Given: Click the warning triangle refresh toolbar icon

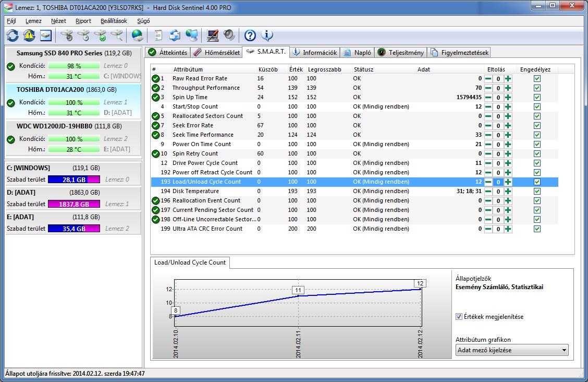Looking at the screenshot, I should [x=29, y=35].
